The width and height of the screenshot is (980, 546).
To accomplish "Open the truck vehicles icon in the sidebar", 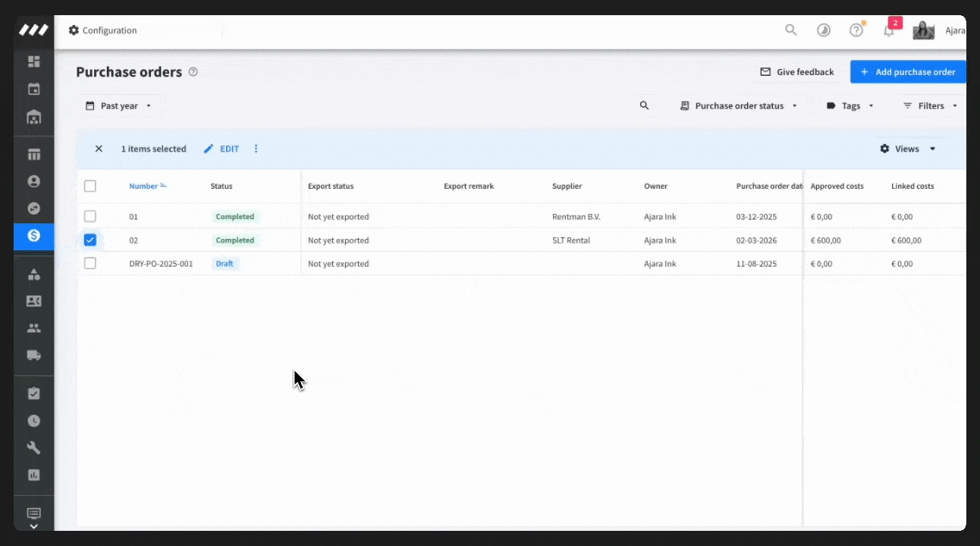I will [33, 355].
